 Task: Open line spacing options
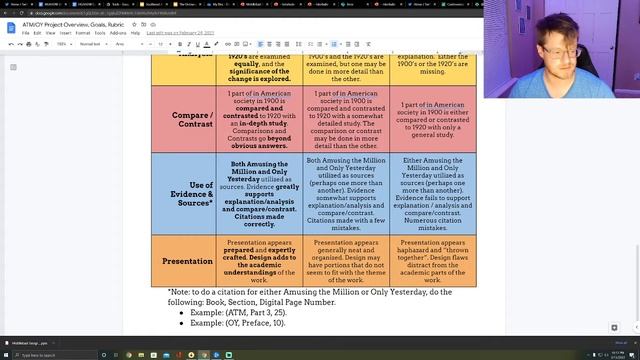coord(299,44)
